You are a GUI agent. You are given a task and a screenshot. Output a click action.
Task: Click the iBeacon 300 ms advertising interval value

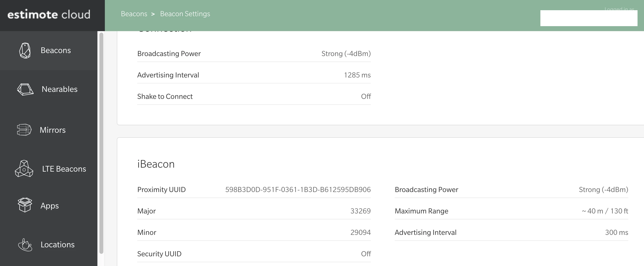click(x=617, y=232)
